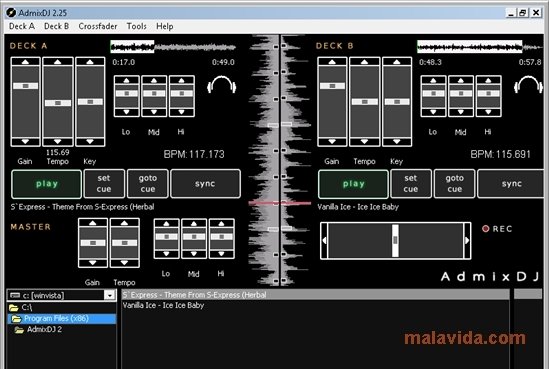549x369 pixels.
Task: Click Deck B Tempo slider handle
Action: click(x=364, y=102)
